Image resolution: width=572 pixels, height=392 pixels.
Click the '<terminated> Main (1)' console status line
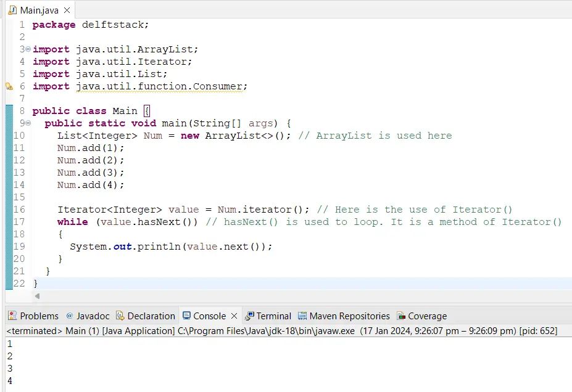point(281,331)
